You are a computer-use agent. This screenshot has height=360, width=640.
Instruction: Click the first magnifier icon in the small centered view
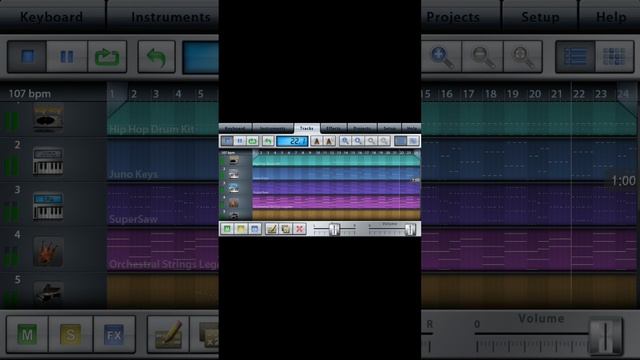tap(345, 141)
